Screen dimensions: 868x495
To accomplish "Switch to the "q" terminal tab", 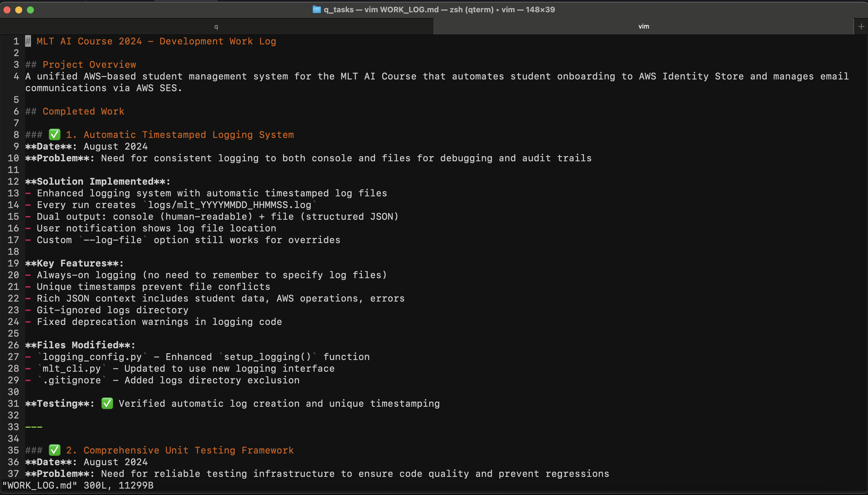I will pos(216,27).
